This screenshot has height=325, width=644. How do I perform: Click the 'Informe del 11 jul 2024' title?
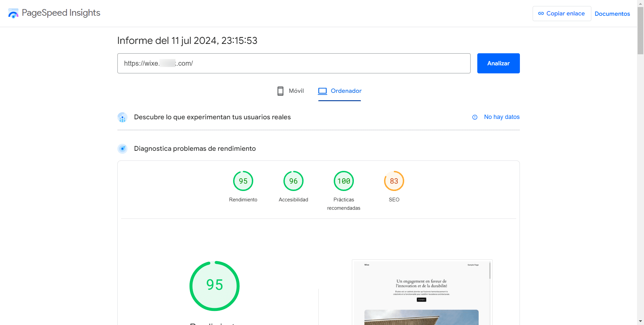point(187,41)
